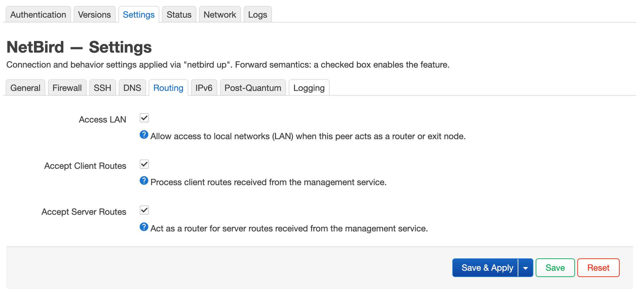Select the Routing subtab
Image resolution: width=644 pixels, height=305 pixels.
click(x=168, y=88)
